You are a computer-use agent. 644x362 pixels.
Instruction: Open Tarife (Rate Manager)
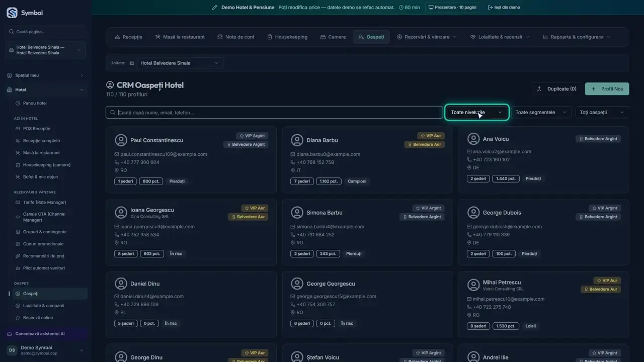coord(44,202)
